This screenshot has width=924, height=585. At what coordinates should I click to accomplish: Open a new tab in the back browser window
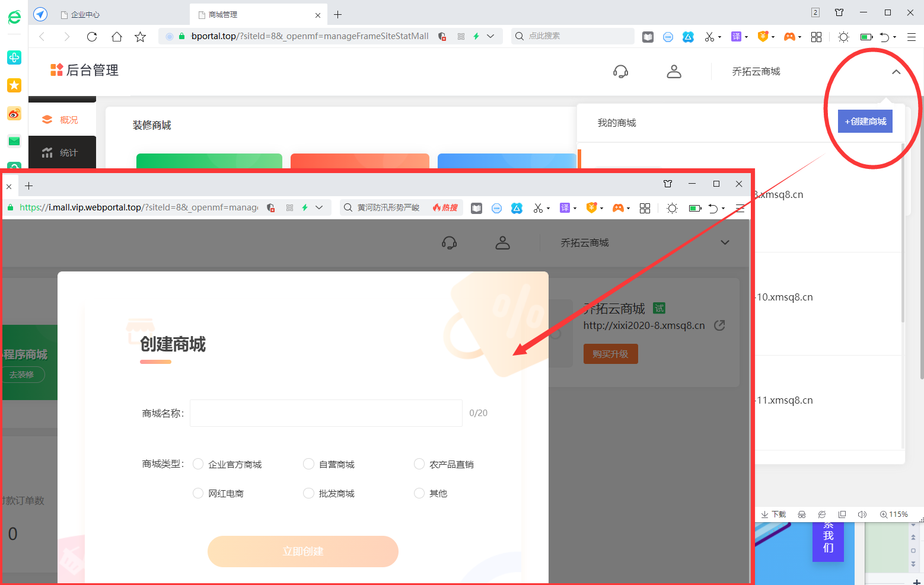[x=337, y=15]
